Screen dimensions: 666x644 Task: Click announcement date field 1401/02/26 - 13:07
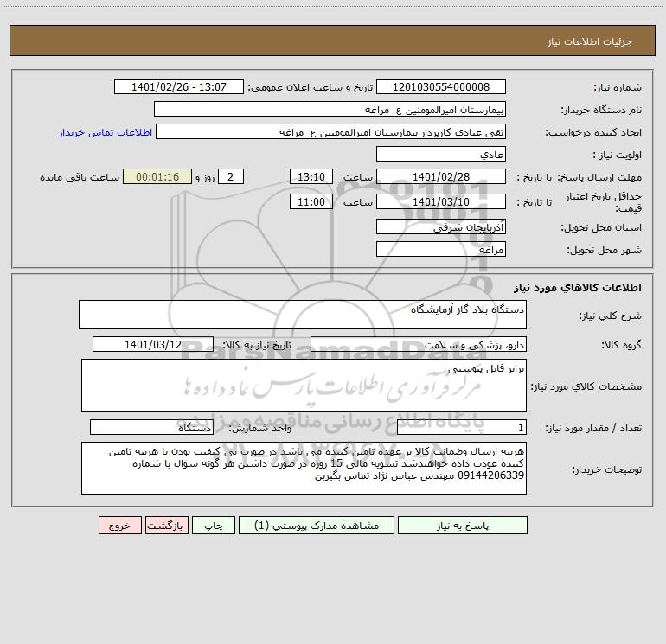pos(179,86)
